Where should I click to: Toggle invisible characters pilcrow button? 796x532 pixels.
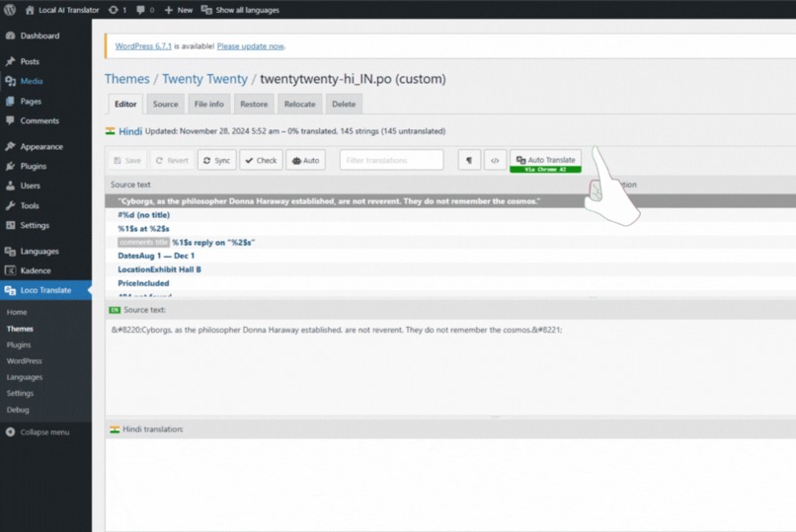click(x=469, y=160)
